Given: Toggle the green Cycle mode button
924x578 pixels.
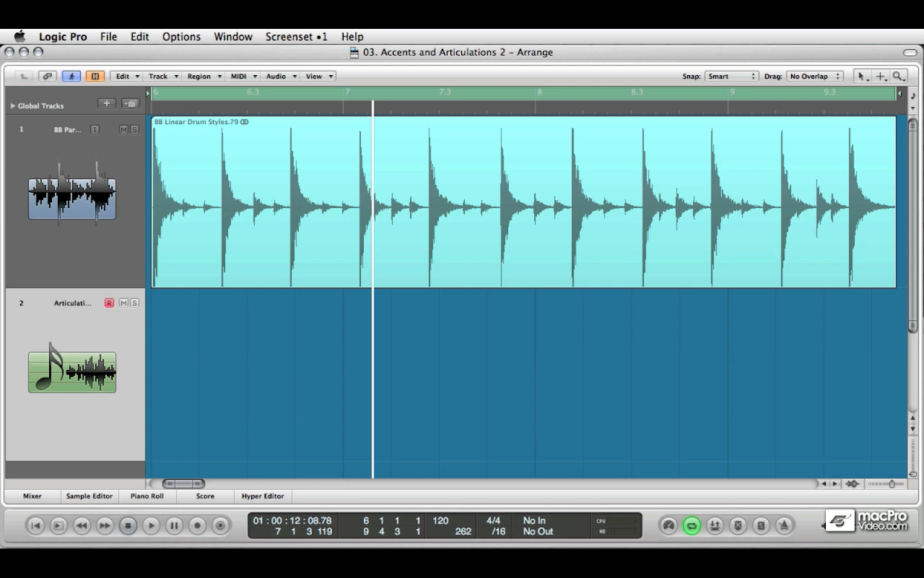Looking at the screenshot, I should click(x=692, y=526).
